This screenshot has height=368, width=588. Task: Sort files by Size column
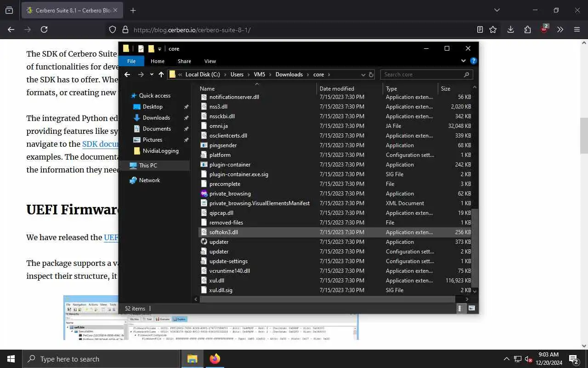[x=455, y=88]
